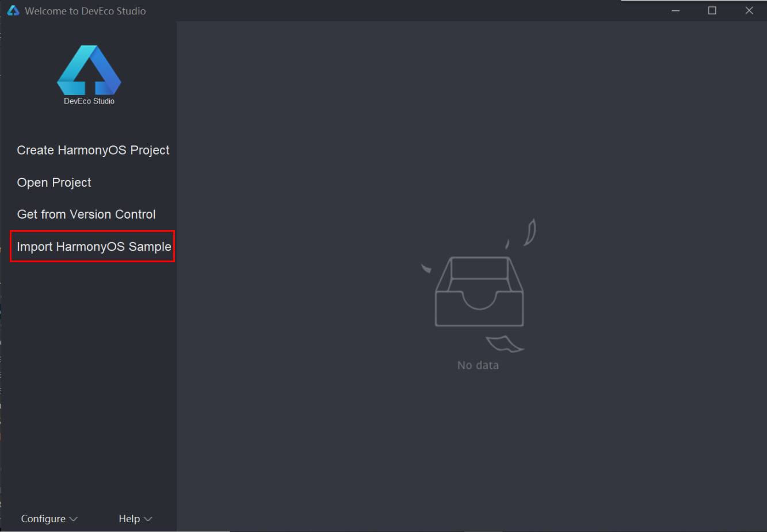Expand the Configure dropdown
The image size is (767, 532).
(x=49, y=519)
